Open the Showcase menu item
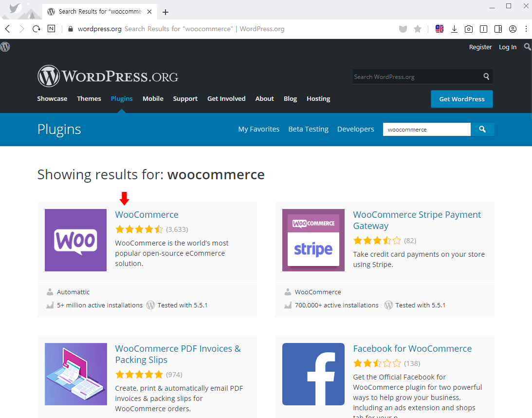This screenshot has height=418, width=532. click(x=52, y=99)
